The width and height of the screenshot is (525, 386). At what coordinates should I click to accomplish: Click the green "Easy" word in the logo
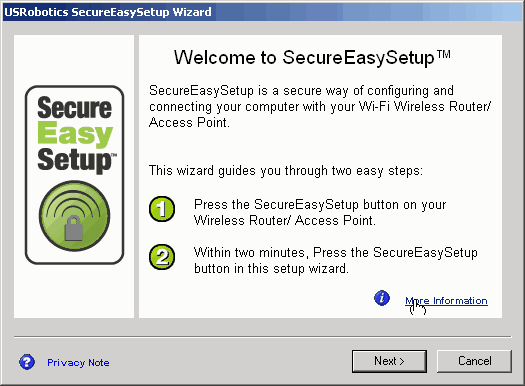(75, 134)
